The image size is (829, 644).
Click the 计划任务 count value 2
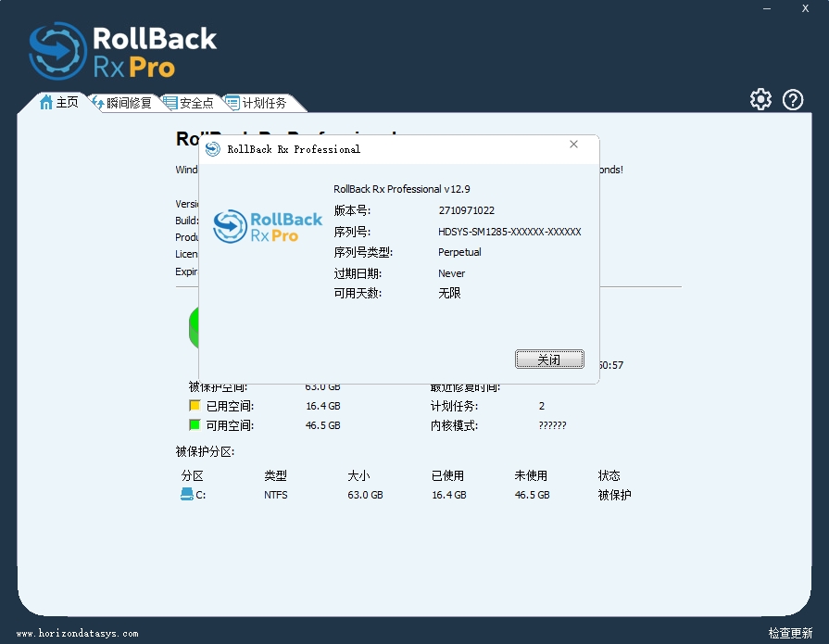point(541,406)
